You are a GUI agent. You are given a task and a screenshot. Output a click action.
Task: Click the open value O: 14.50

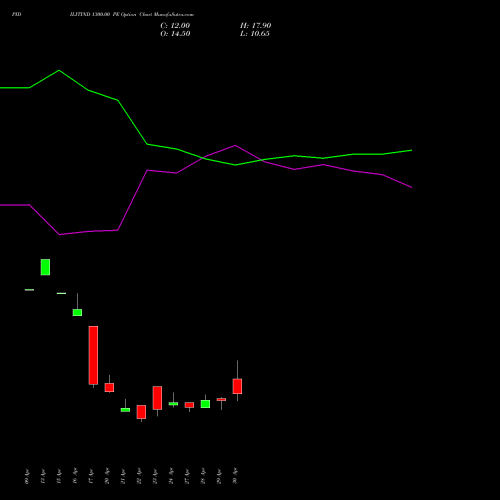click(175, 34)
